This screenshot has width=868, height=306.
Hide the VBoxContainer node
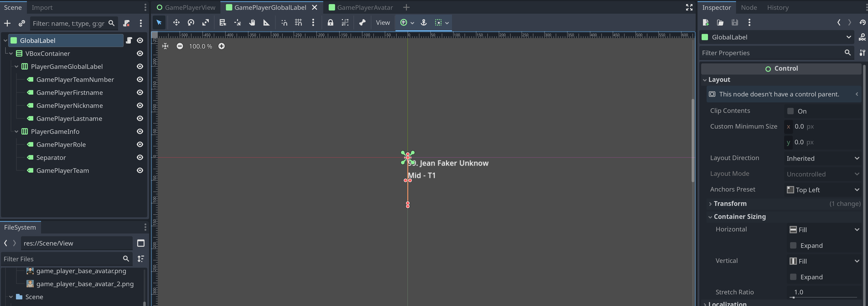140,54
